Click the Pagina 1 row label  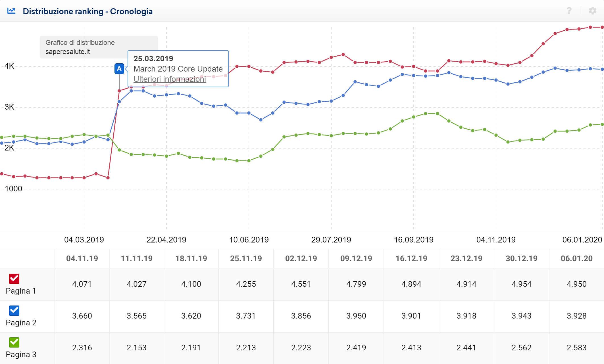[21, 291]
